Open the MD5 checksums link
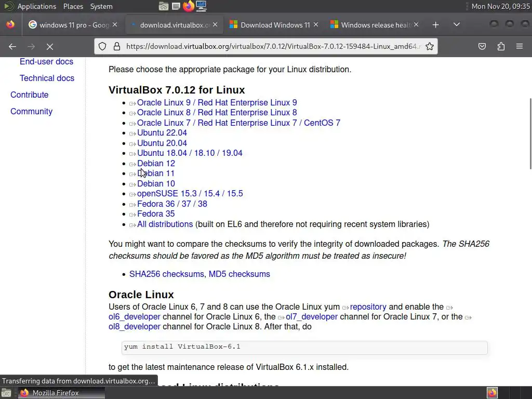Image resolution: width=532 pixels, height=399 pixels. (239, 274)
